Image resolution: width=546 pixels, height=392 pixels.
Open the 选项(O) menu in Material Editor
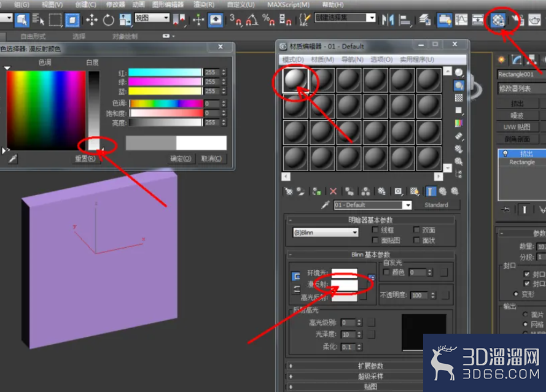point(381,60)
